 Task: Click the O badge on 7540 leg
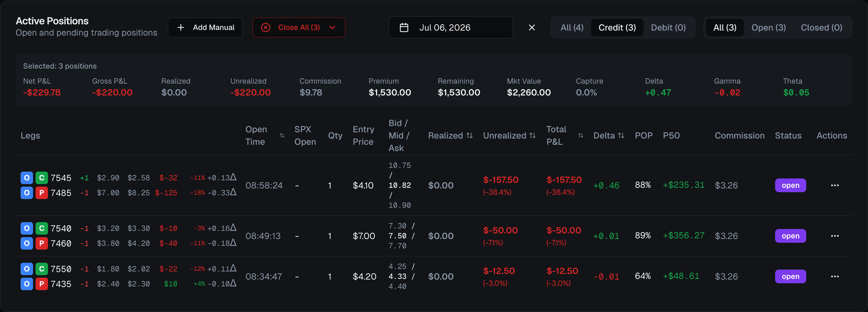(27, 228)
